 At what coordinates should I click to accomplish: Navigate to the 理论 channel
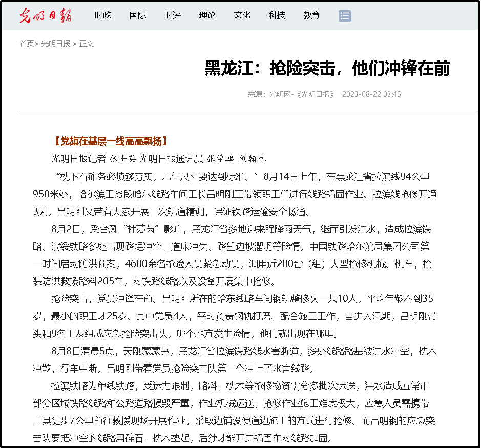pyautogui.click(x=207, y=15)
